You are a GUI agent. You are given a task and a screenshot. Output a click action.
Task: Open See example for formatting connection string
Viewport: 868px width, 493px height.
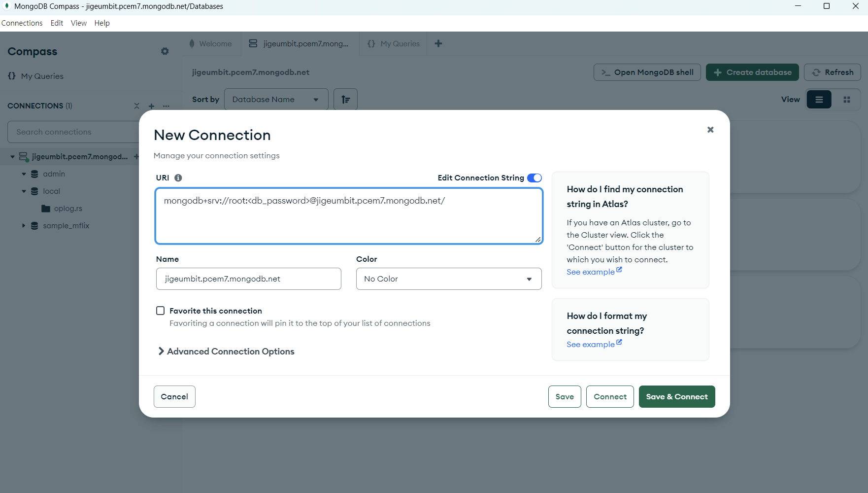click(x=594, y=344)
